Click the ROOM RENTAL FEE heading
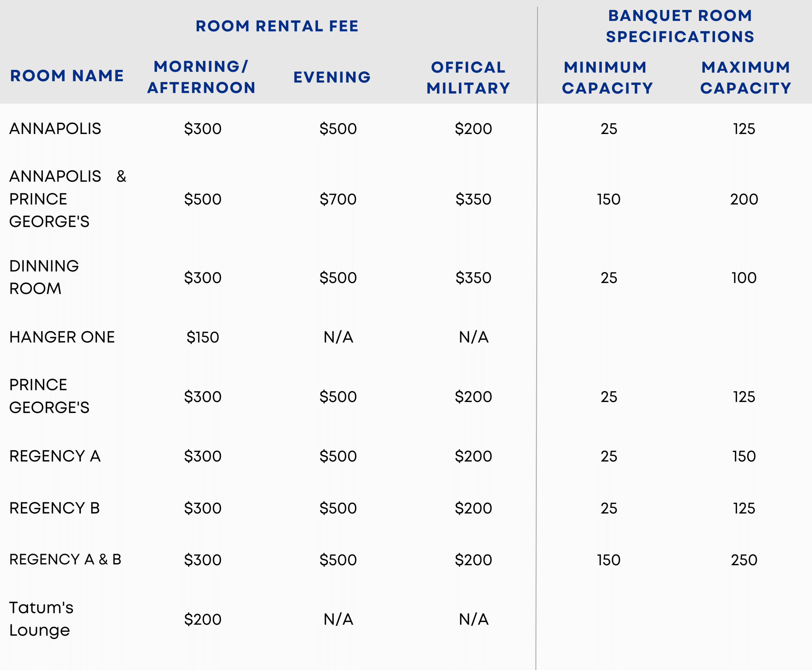 point(277,26)
